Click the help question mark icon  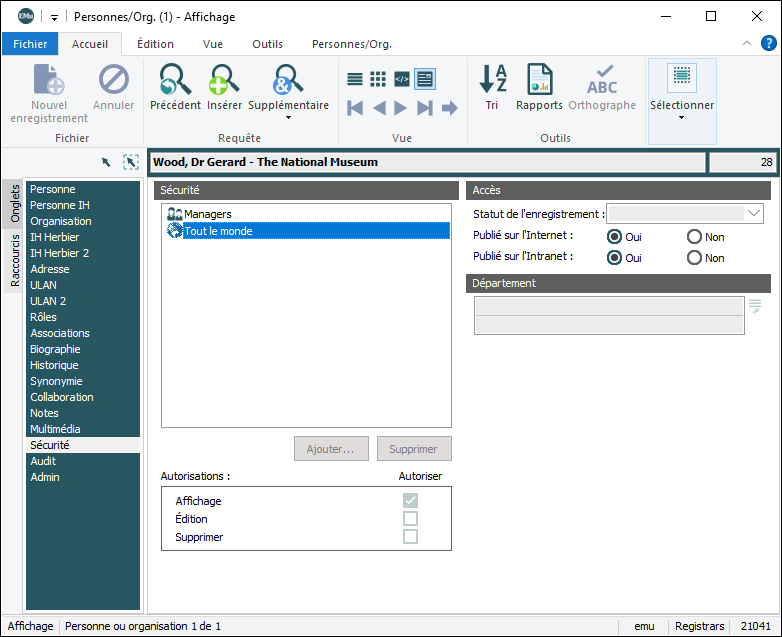point(767,44)
